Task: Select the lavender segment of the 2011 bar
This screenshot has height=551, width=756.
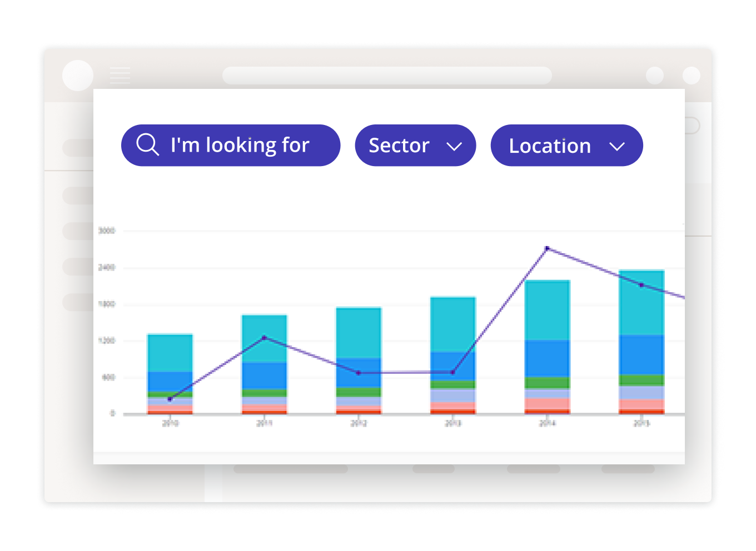Action: pyautogui.click(x=264, y=400)
